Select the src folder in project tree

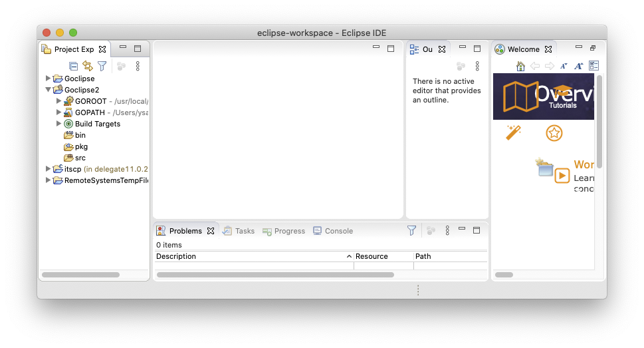point(80,158)
